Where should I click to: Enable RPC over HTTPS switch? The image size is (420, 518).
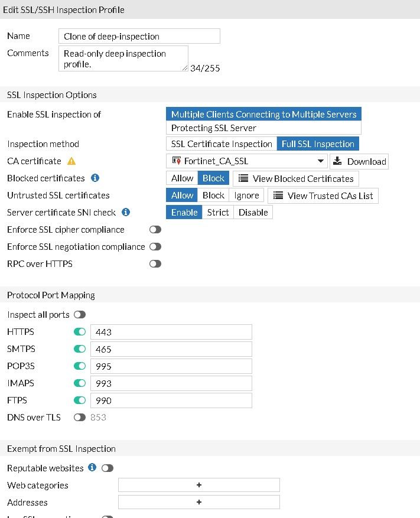pyautogui.click(x=155, y=264)
